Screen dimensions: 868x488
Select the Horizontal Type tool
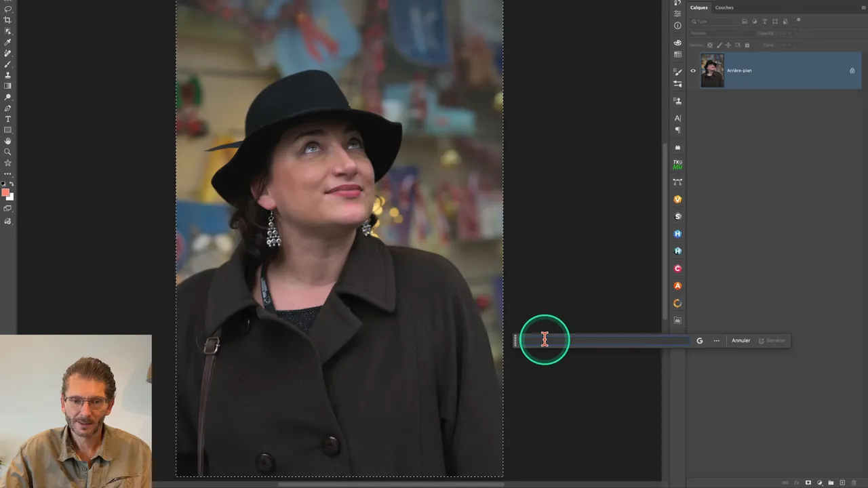(8, 119)
